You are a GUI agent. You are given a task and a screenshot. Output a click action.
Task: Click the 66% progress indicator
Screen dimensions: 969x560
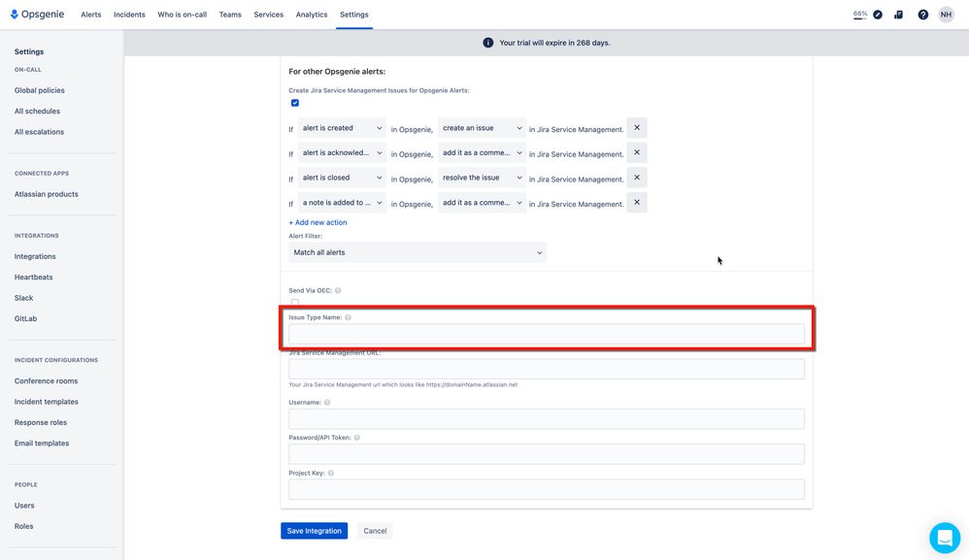[x=859, y=15]
